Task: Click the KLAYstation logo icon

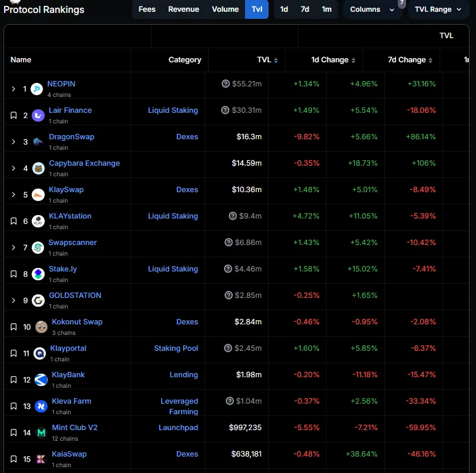Action: (x=38, y=221)
